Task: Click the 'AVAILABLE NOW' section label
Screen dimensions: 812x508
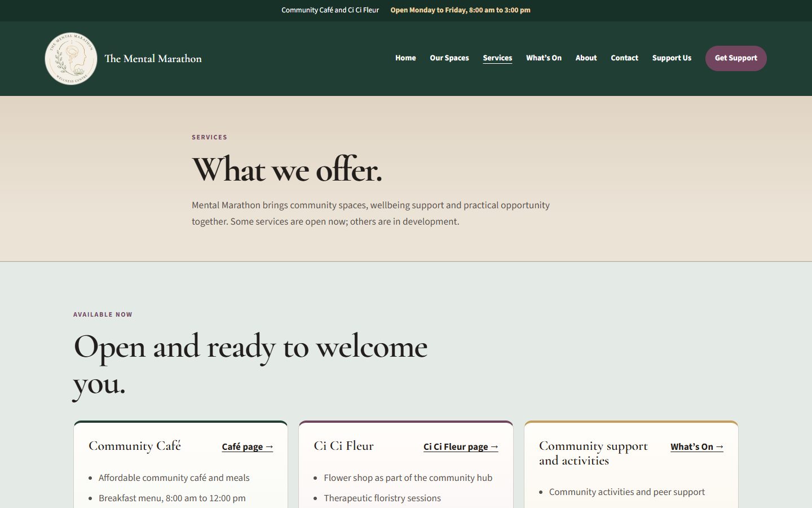Action: [103, 314]
